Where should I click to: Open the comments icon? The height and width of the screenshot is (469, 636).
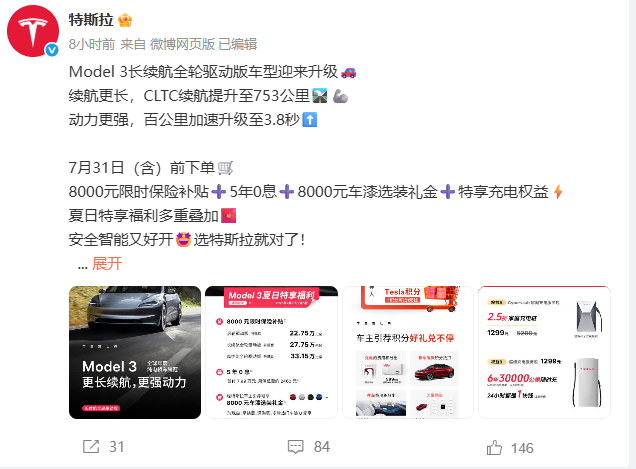(x=296, y=447)
